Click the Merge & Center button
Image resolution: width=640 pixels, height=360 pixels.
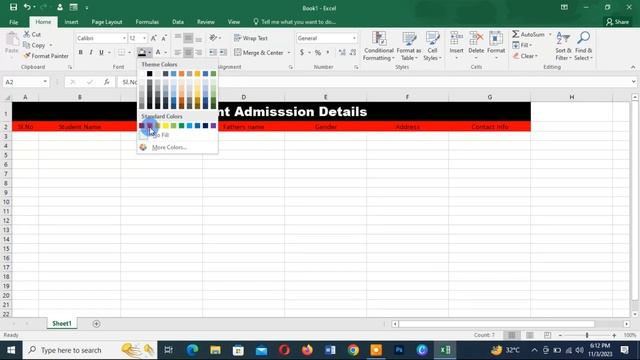pyautogui.click(x=259, y=53)
